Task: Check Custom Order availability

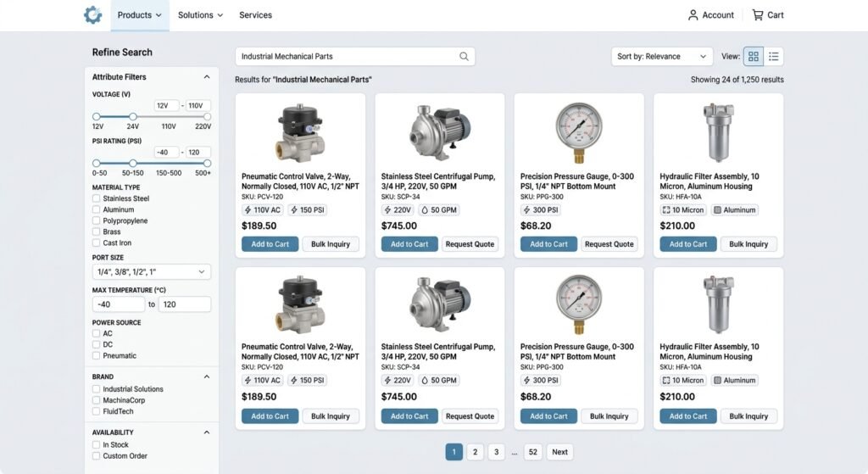Action: pos(97,455)
